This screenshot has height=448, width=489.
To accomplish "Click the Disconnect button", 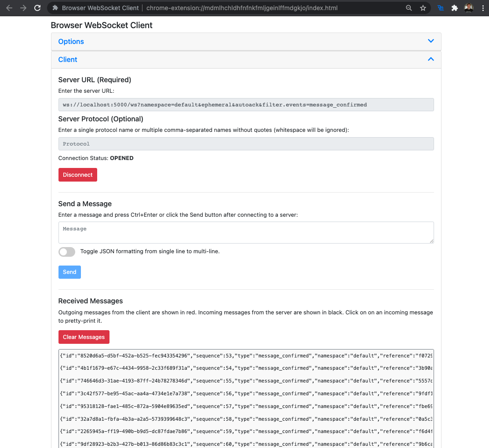I will click(77, 175).
